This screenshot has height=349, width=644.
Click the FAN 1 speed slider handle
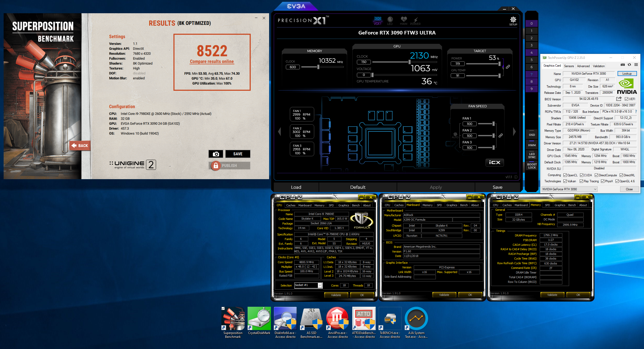click(493, 124)
